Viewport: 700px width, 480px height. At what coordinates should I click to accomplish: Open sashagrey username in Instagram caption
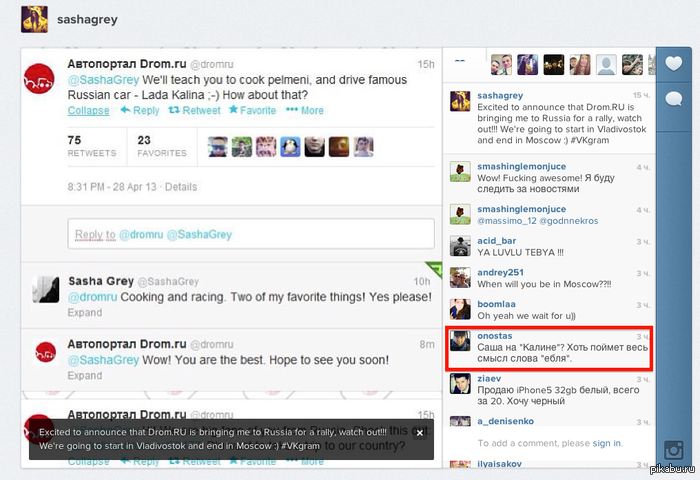(500, 95)
